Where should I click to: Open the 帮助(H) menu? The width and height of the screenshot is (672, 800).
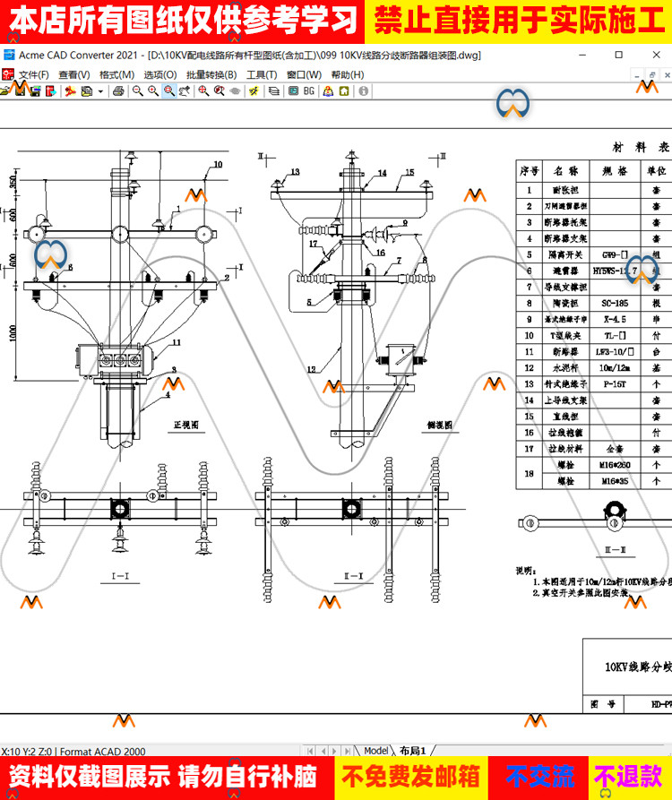[347, 74]
